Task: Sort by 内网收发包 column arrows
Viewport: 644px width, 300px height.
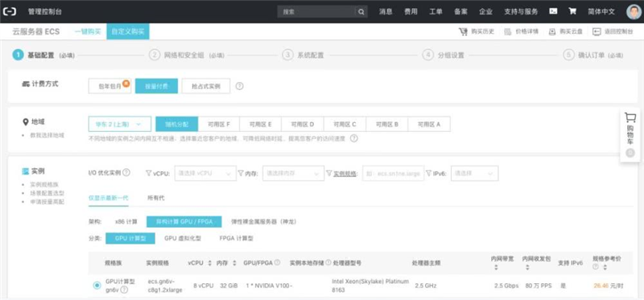Action: point(527,268)
